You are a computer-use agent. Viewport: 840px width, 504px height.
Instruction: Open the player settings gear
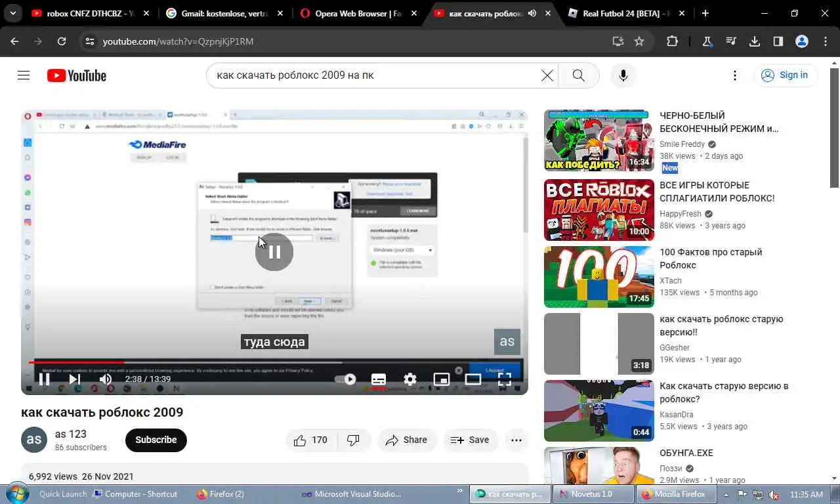coord(410,379)
